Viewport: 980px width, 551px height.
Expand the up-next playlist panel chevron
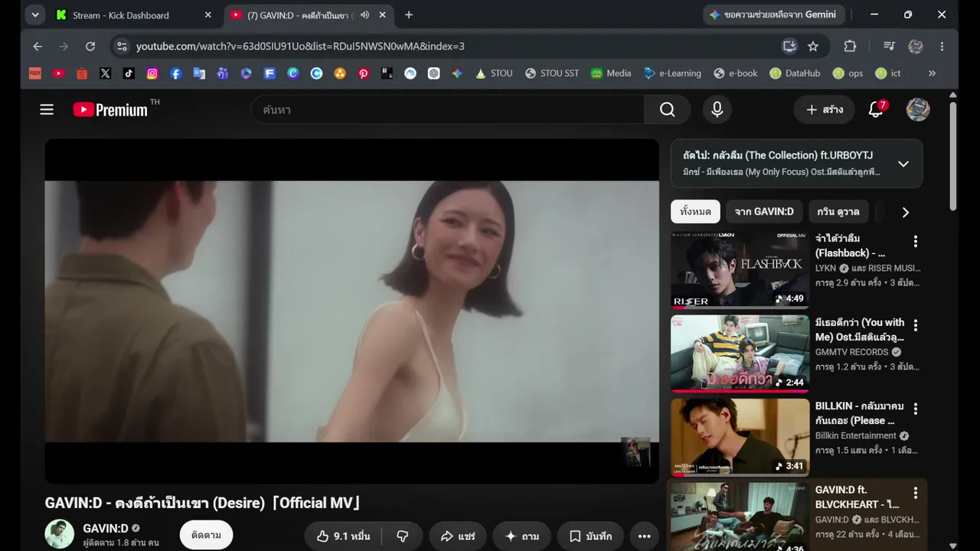(x=903, y=164)
